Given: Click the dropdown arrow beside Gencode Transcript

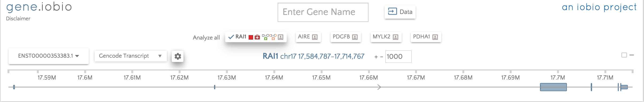Looking at the screenshot, I should point(160,56).
